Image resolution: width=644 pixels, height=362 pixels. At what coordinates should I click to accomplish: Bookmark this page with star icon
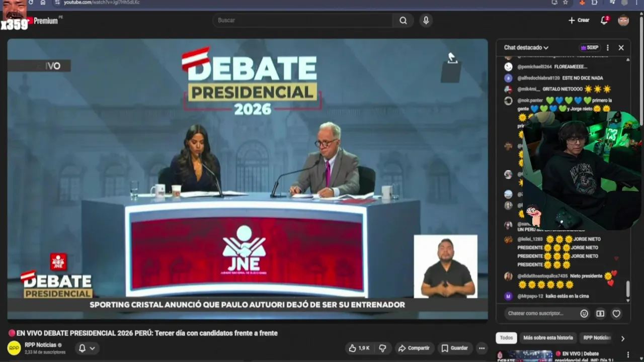(565, 3)
